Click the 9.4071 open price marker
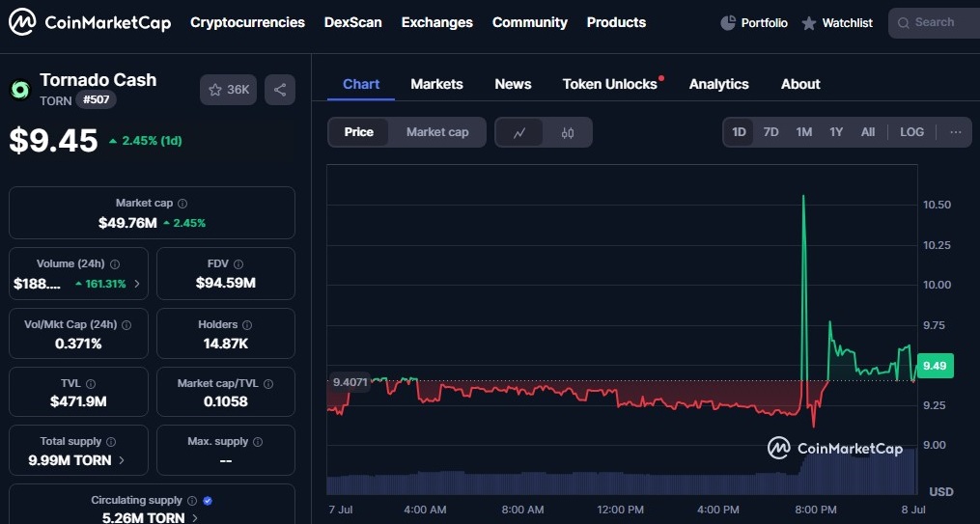 pos(350,382)
